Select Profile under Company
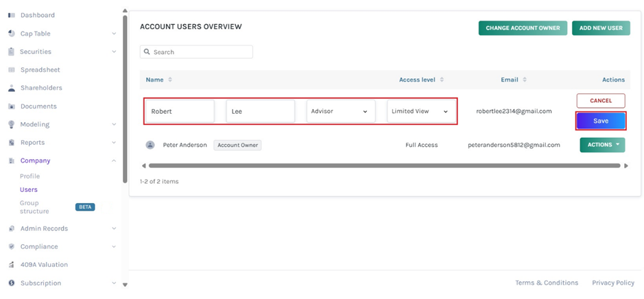 point(30,176)
